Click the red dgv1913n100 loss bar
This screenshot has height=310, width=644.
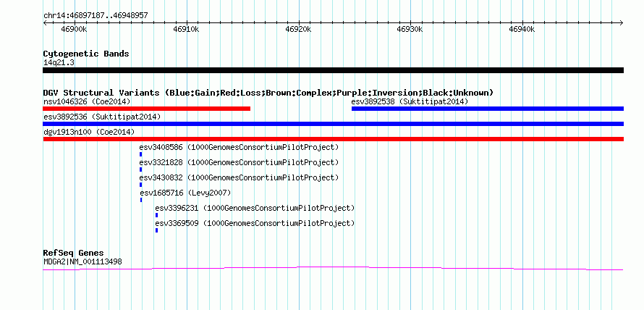[x=333, y=139]
